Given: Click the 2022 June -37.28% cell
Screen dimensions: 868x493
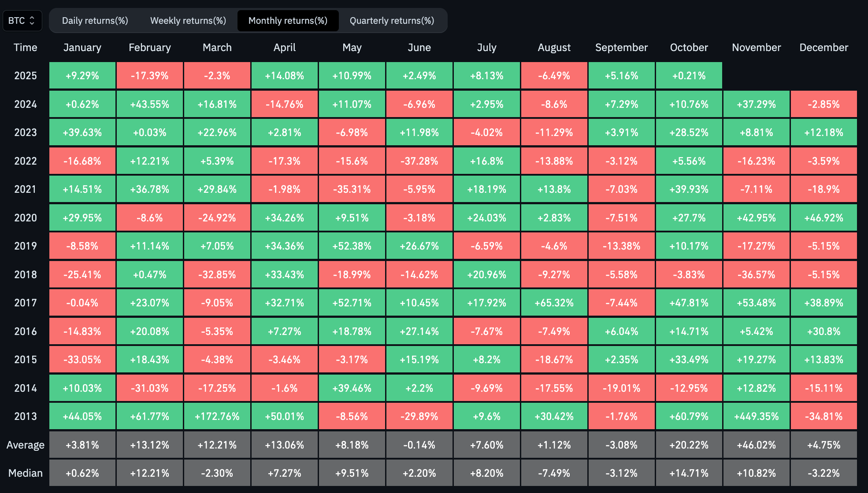Looking at the screenshot, I should pos(419,161).
